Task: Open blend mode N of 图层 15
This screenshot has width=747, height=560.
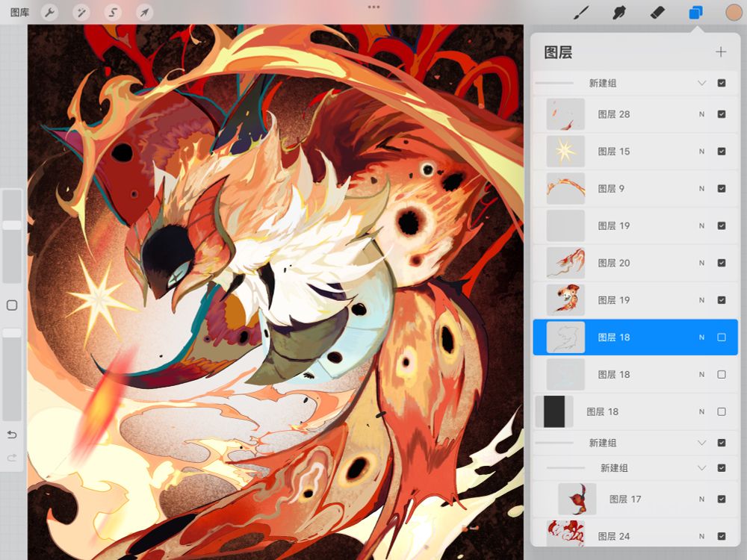Action: [x=701, y=152]
